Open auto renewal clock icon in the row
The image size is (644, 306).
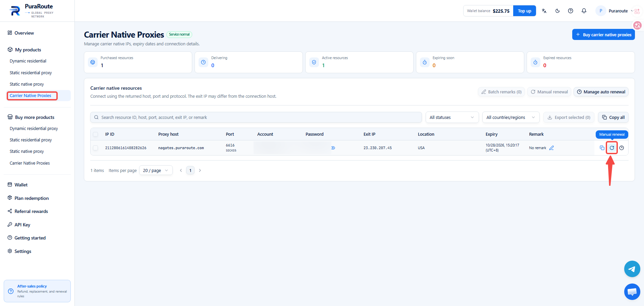pos(622,148)
